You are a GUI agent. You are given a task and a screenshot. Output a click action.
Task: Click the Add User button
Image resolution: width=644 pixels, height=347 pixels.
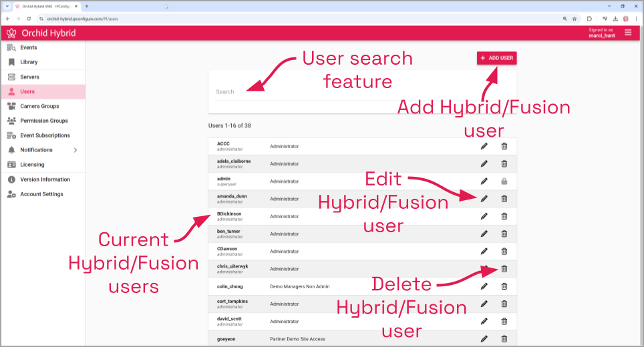coord(496,58)
